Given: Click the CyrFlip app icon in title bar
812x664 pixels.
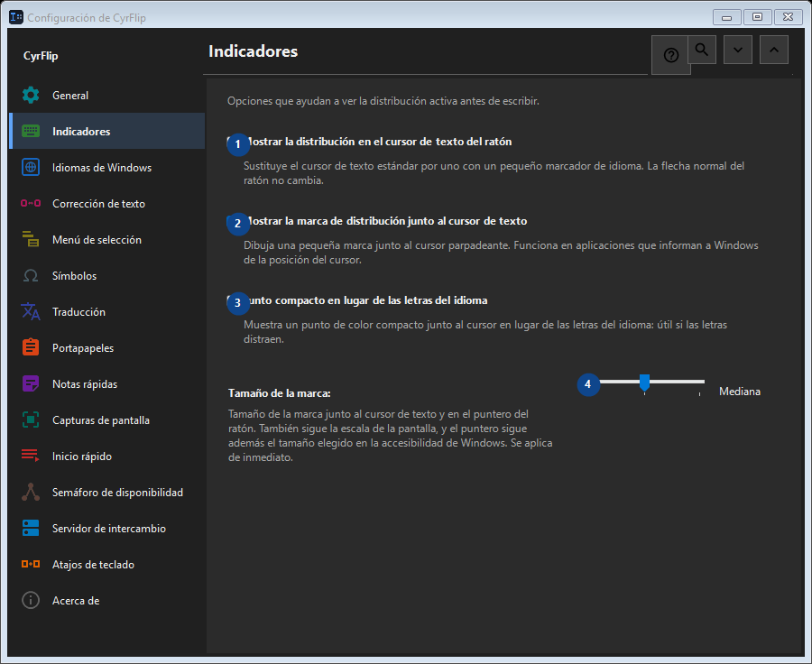Looking at the screenshot, I should pos(16,17).
